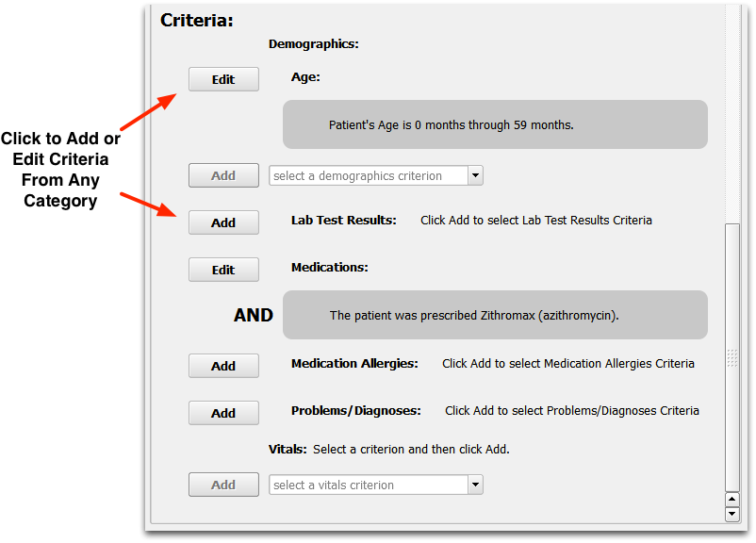
Task: Edit the Medications criteria
Action: [x=223, y=270]
